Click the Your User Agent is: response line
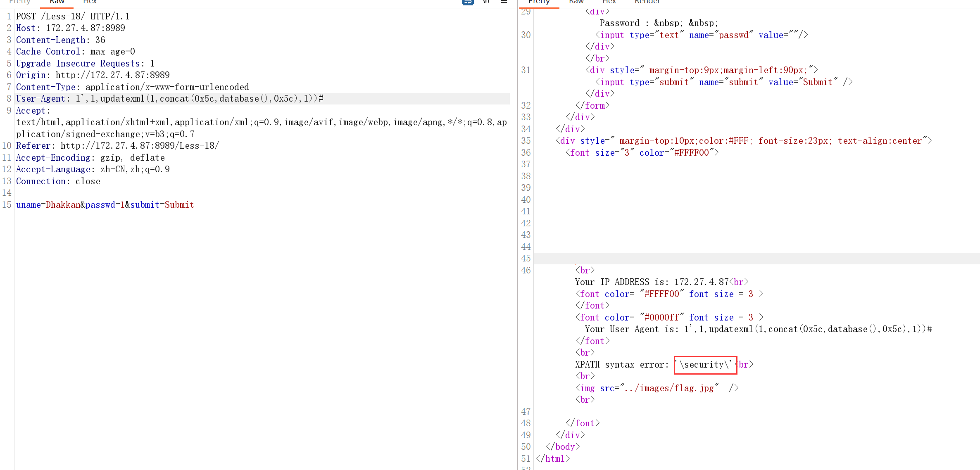Image resolution: width=980 pixels, height=470 pixels. (x=759, y=329)
